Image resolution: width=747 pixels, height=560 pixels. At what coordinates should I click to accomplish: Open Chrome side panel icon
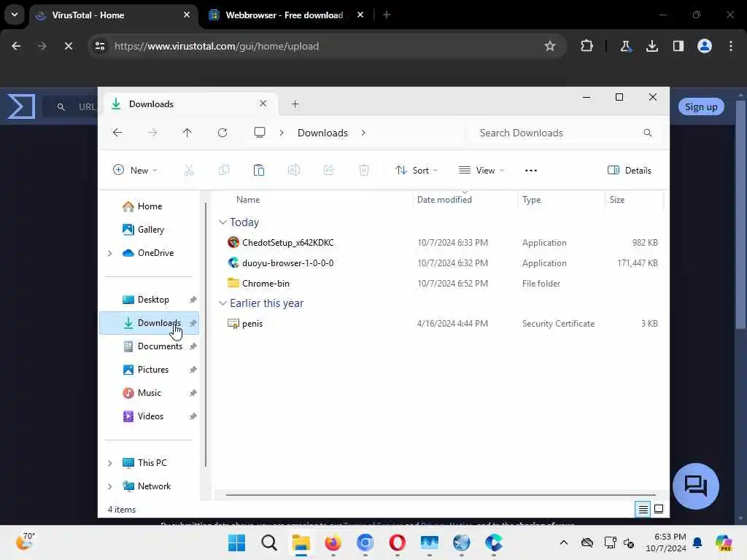tap(678, 46)
